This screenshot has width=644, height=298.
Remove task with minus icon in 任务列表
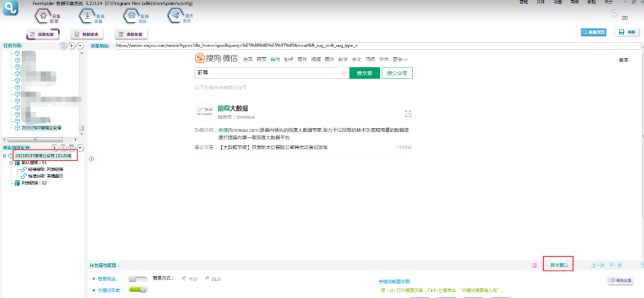[80, 45]
